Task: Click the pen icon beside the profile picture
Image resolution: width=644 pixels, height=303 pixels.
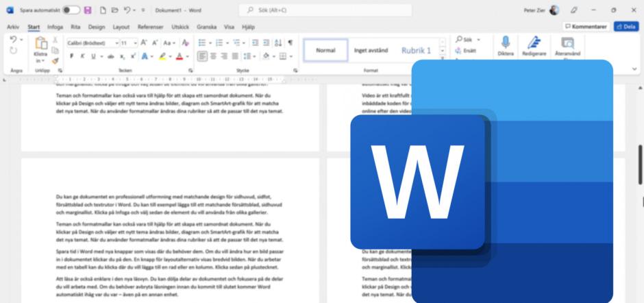Action: click(573, 10)
